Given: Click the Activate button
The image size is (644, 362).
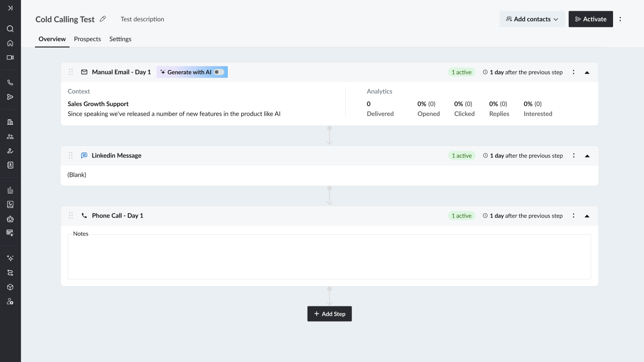Looking at the screenshot, I should pos(591,19).
